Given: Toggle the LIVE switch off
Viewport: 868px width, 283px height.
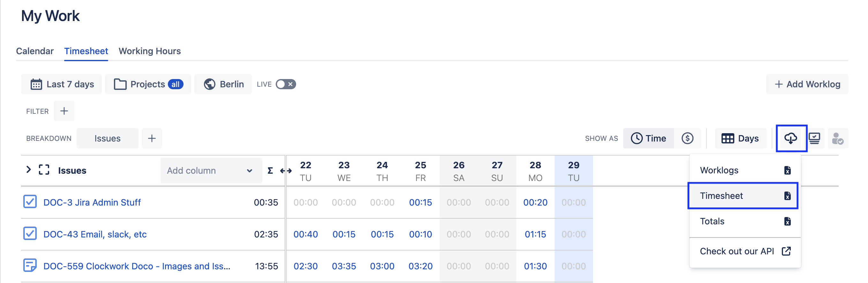Looking at the screenshot, I should (285, 84).
